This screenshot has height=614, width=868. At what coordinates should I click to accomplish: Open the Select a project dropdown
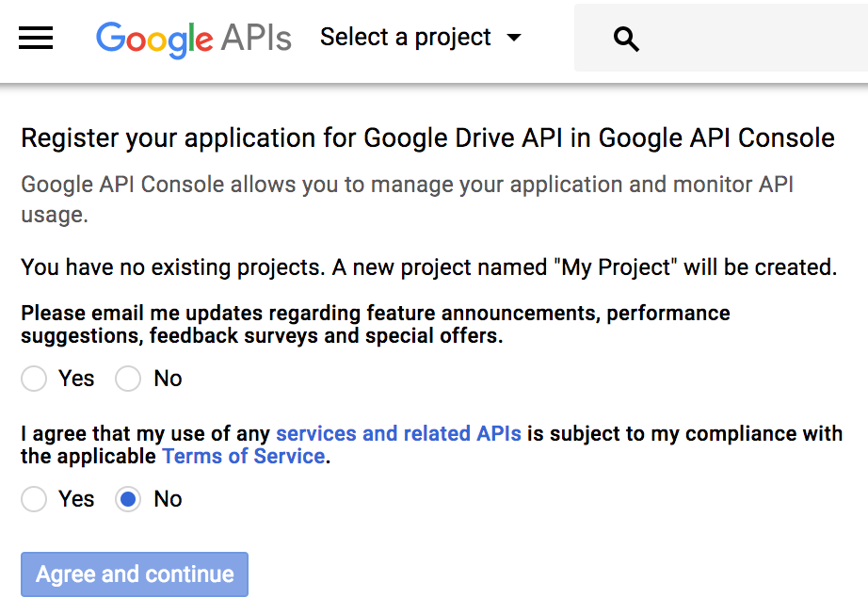[x=405, y=38]
